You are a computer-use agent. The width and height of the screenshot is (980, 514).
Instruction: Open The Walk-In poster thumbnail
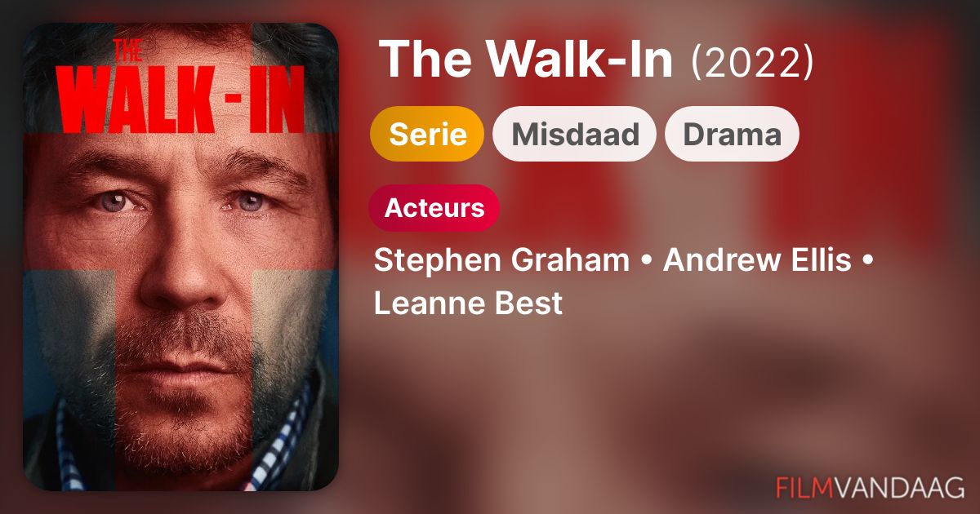180,257
